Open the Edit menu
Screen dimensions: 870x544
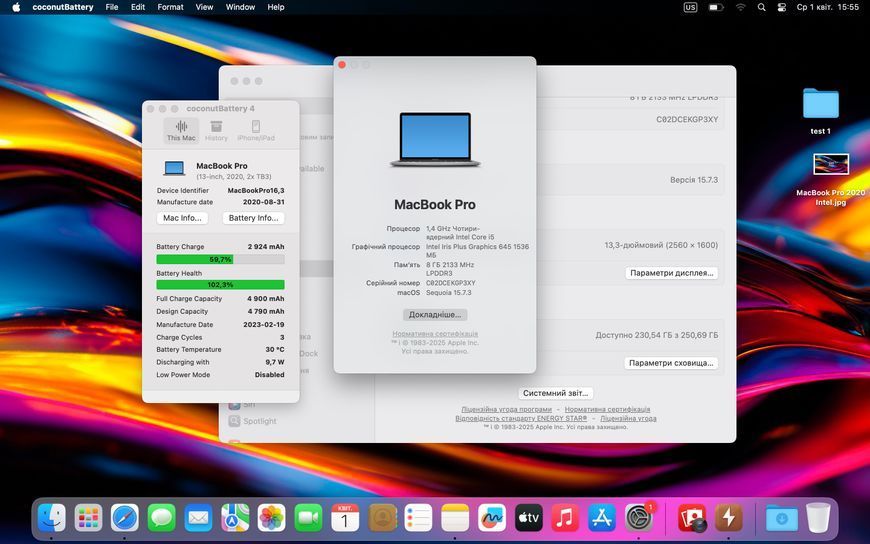pyautogui.click(x=138, y=7)
